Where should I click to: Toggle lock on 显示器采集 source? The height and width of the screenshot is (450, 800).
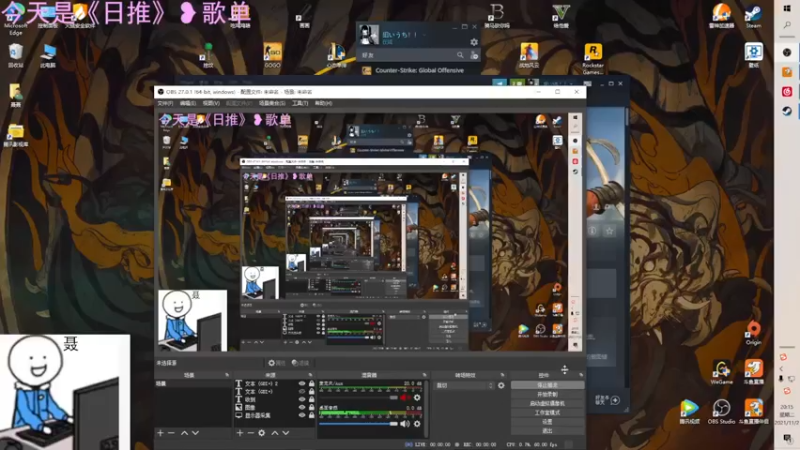coord(312,415)
